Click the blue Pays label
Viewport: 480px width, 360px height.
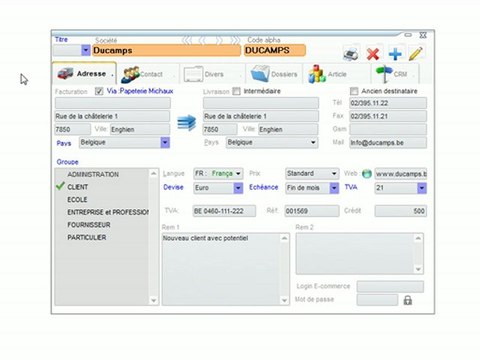tap(64, 143)
